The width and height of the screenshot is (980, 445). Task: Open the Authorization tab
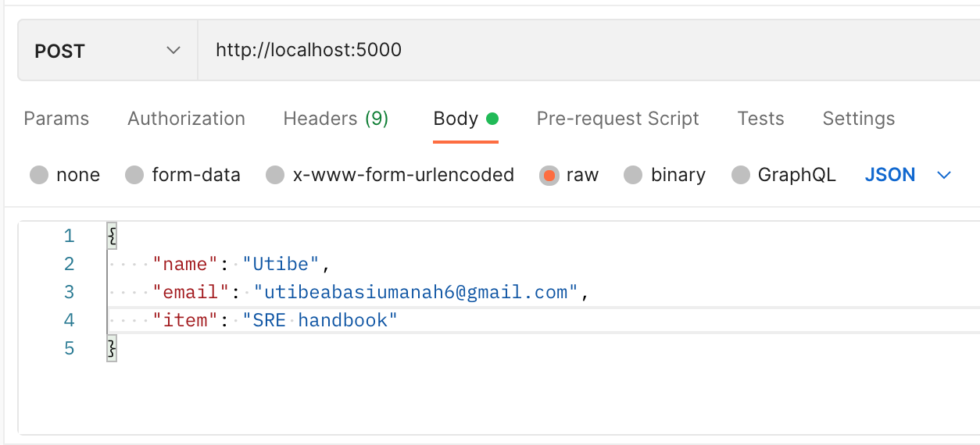point(186,119)
